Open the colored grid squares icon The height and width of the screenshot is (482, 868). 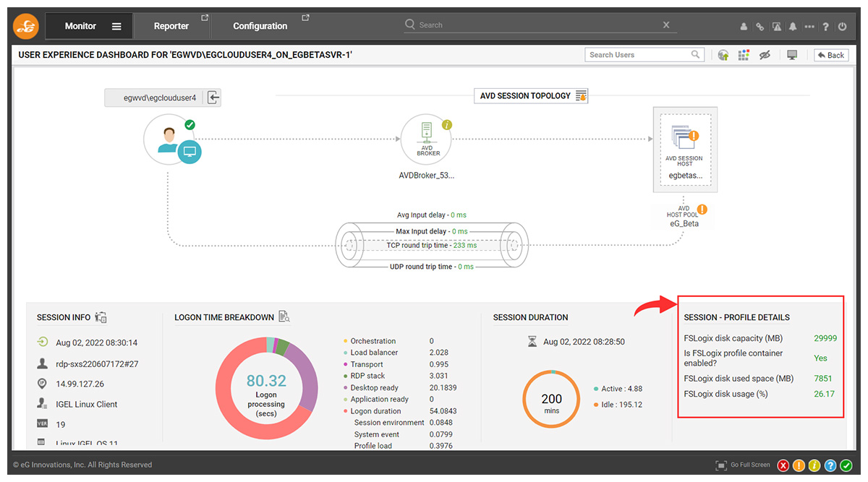pos(744,55)
